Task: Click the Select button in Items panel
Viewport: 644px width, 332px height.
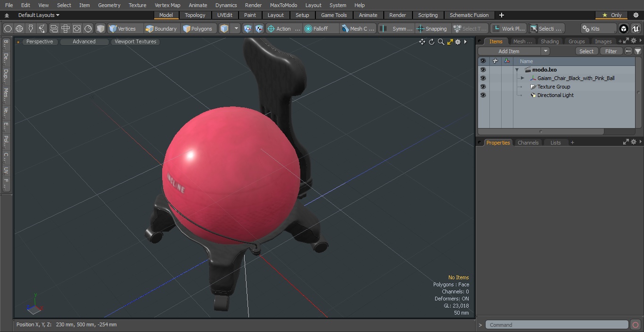Action: (586, 51)
